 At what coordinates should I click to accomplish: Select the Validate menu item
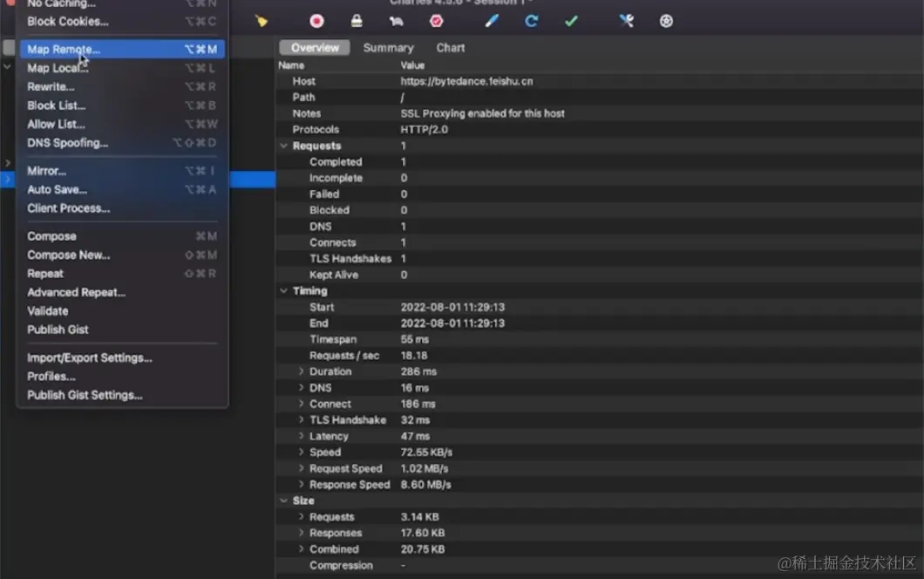(122, 310)
